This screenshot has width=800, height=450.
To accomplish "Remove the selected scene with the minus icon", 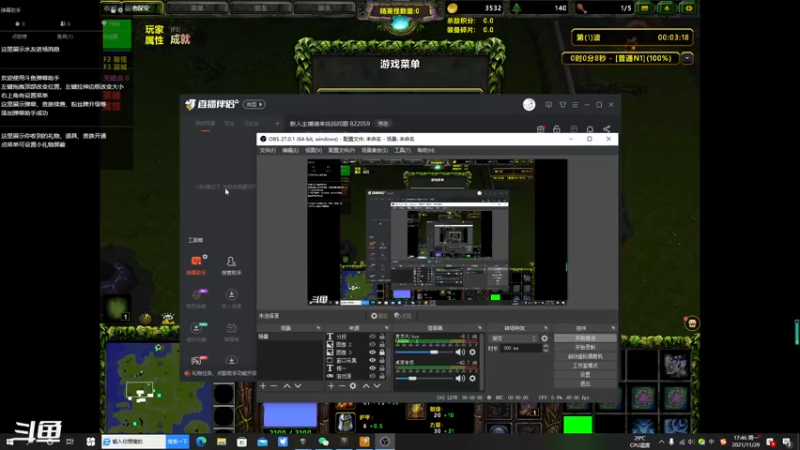I will tap(274, 386).
